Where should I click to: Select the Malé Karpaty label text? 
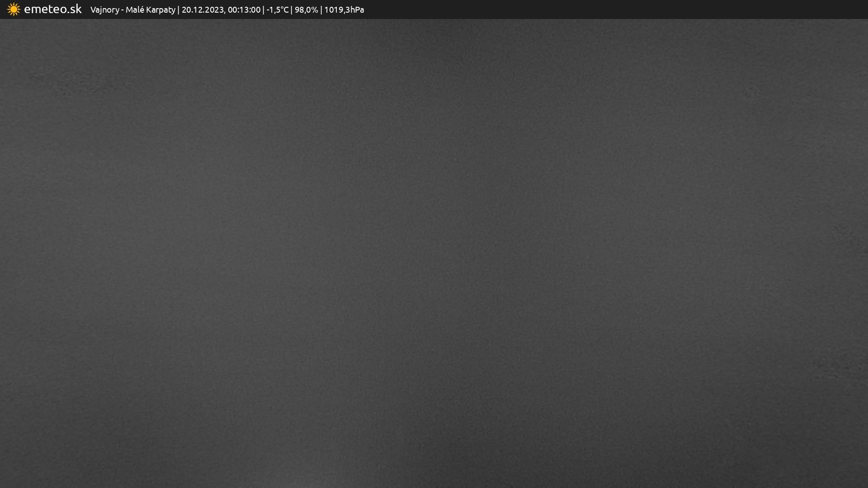coord(150,10)
